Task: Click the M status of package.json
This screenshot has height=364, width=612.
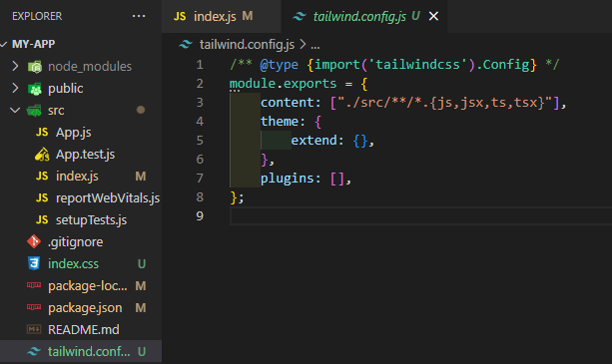Action: point(141,308)
